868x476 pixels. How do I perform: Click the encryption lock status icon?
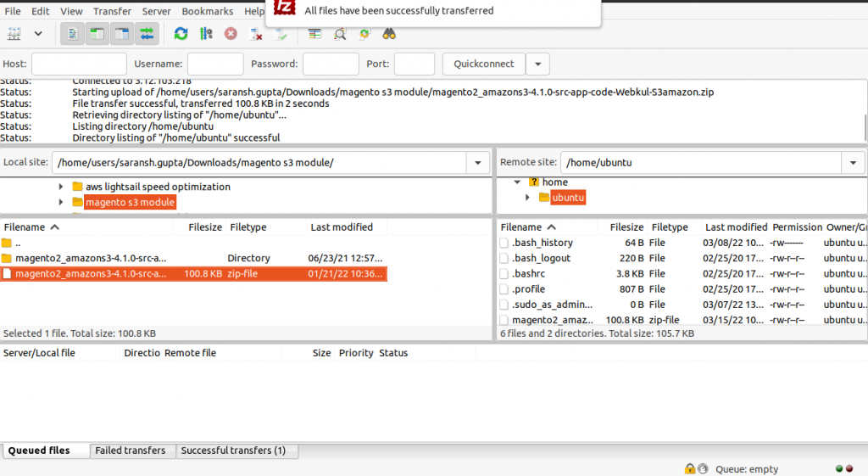coord(690,469)
